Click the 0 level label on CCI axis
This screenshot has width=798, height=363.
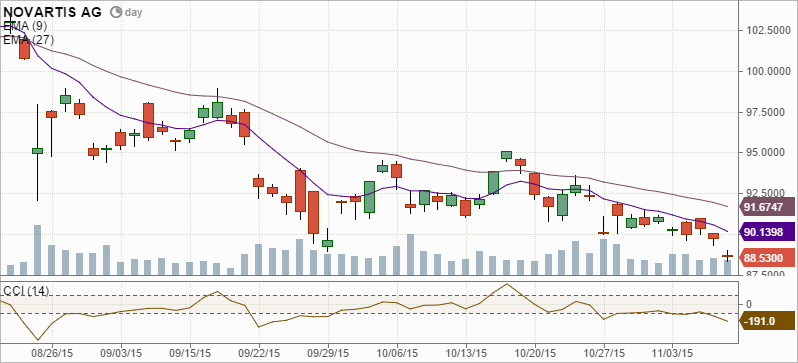749,304
